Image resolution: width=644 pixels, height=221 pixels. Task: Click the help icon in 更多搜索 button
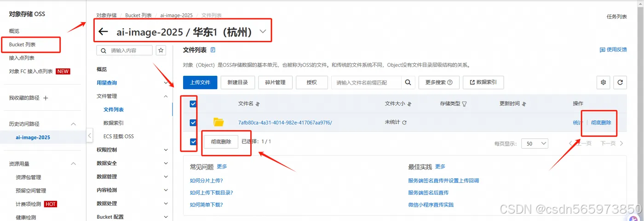(450, 83)
